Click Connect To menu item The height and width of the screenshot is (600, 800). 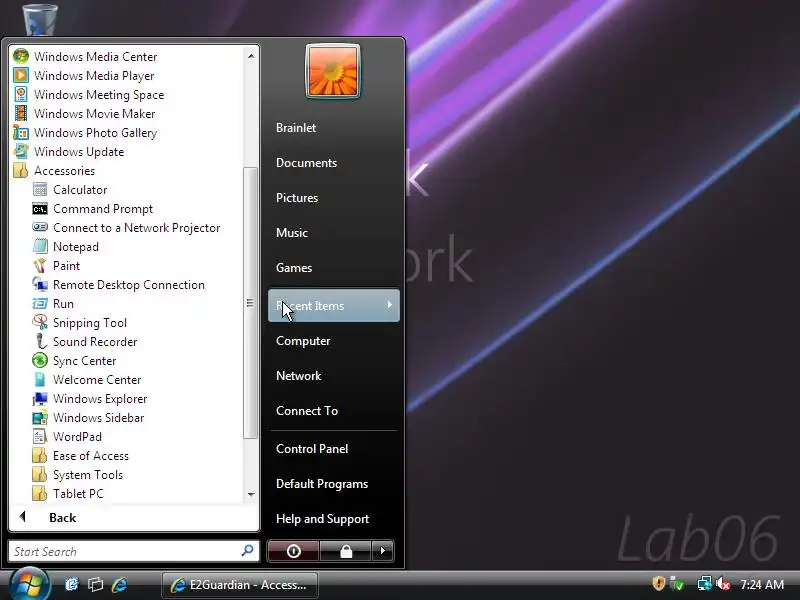(307, 411)
